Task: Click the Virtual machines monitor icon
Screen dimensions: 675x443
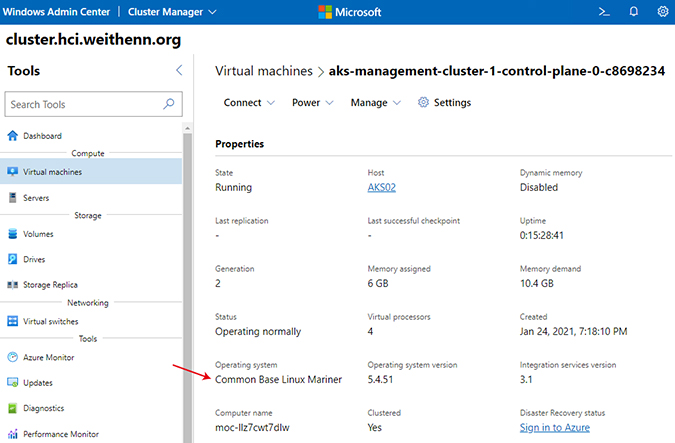Action: point(12,172)
